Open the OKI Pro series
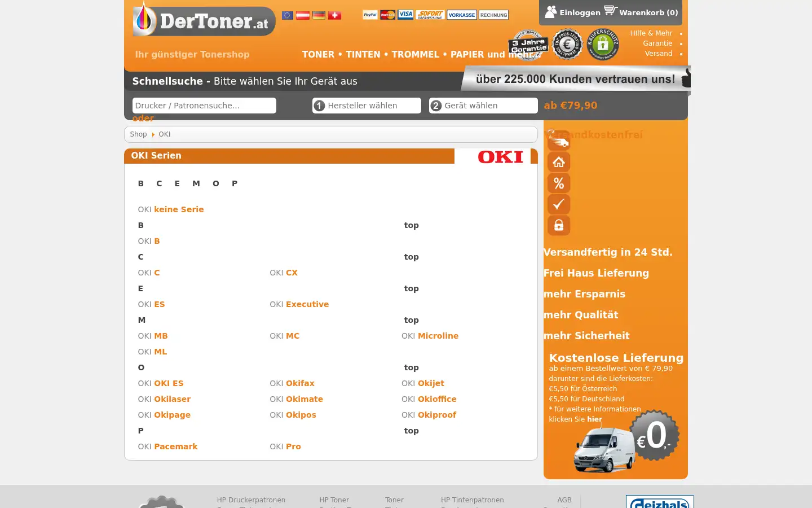 (285, 446)
